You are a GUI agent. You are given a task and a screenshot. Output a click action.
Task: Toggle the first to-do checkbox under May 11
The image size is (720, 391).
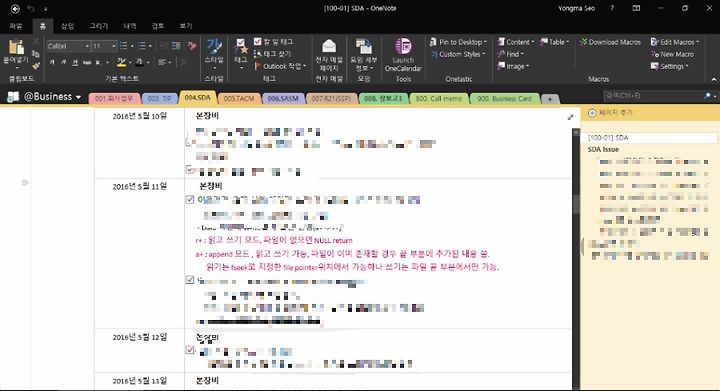pyautogui.click(x=190, y=199)
